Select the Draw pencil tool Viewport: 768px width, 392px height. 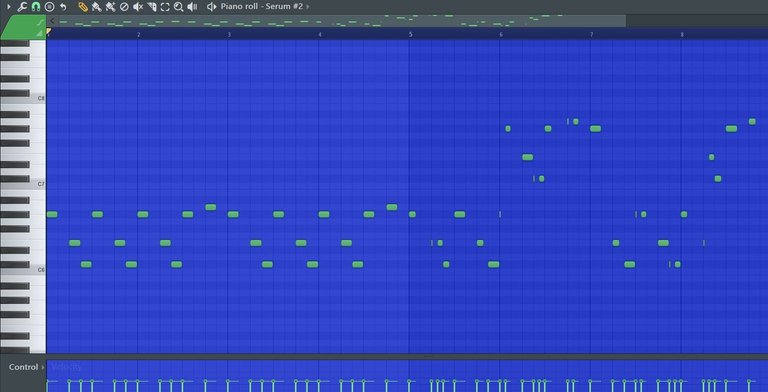click(83, 7)
